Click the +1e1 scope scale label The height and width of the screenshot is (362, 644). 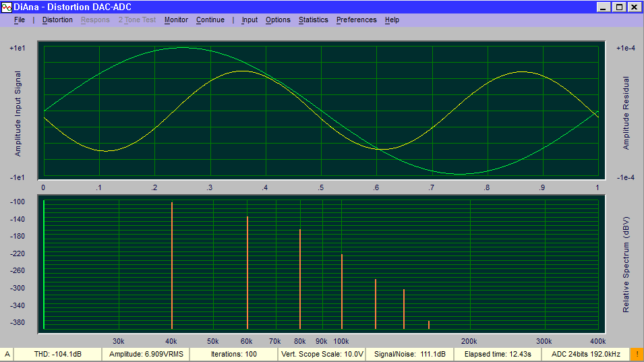pos(18,48)
